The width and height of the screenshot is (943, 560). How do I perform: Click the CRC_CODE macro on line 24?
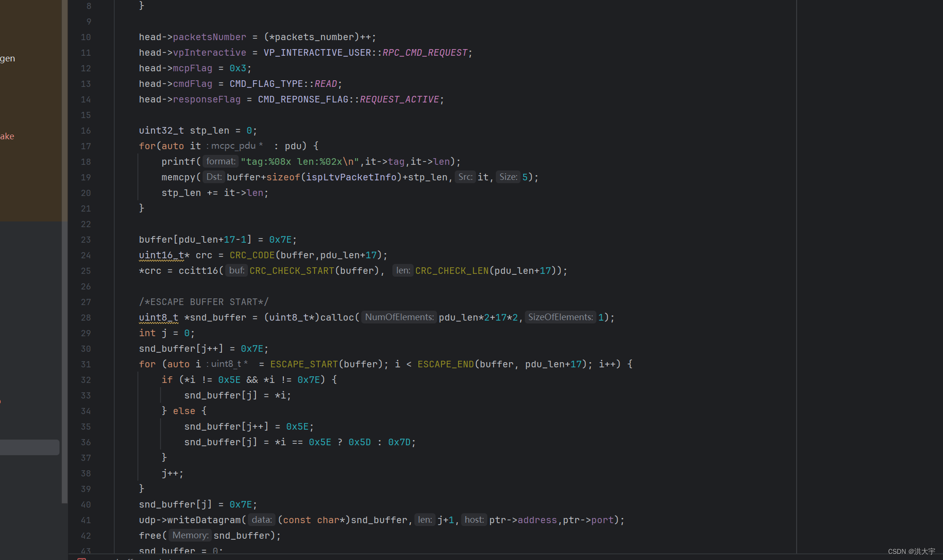252,255
